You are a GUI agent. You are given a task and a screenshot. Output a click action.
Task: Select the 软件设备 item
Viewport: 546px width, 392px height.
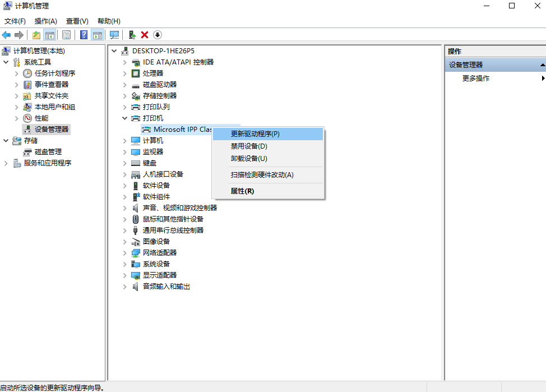pyautogui.click(x=156, y=186)
